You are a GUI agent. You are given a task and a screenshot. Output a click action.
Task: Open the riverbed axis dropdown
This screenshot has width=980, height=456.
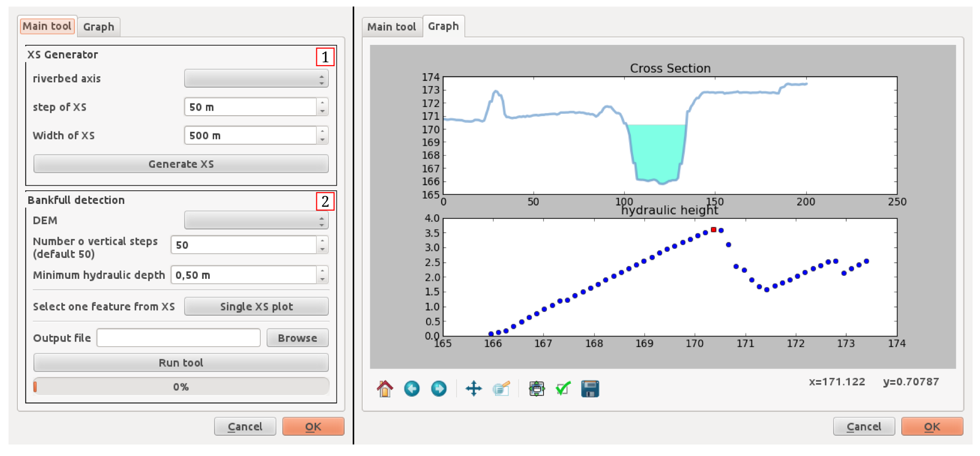(256, 79)
